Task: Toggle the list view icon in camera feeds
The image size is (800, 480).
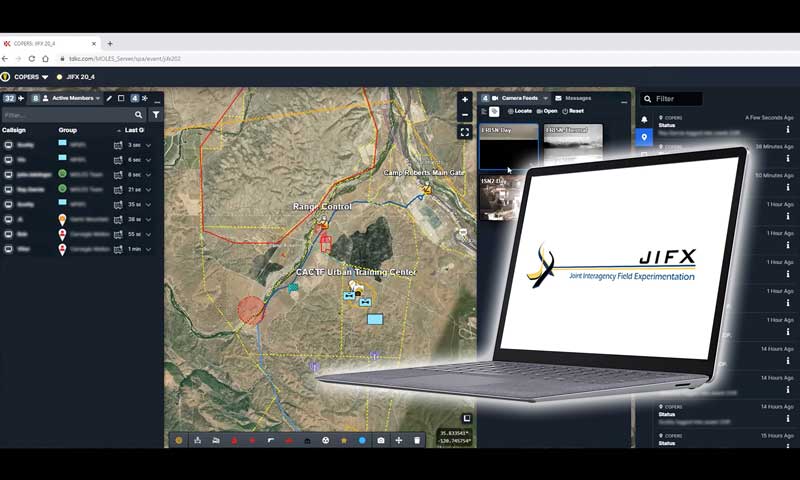Action: (484, 111)
